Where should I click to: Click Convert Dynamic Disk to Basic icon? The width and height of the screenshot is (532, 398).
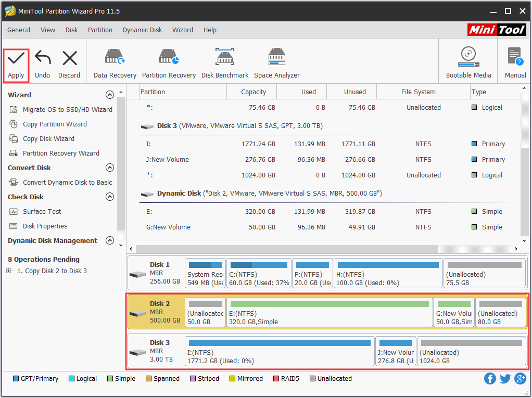14,183
